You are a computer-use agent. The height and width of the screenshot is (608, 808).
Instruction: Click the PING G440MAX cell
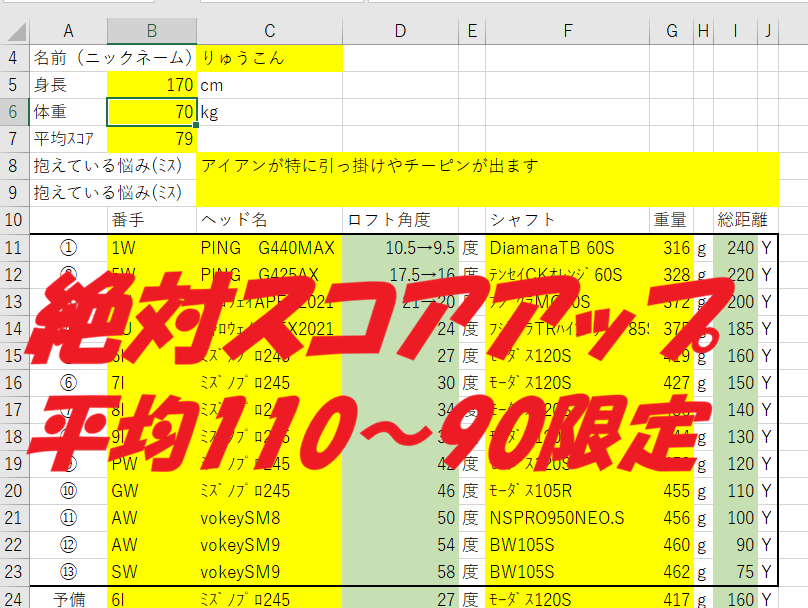(270, 248)
